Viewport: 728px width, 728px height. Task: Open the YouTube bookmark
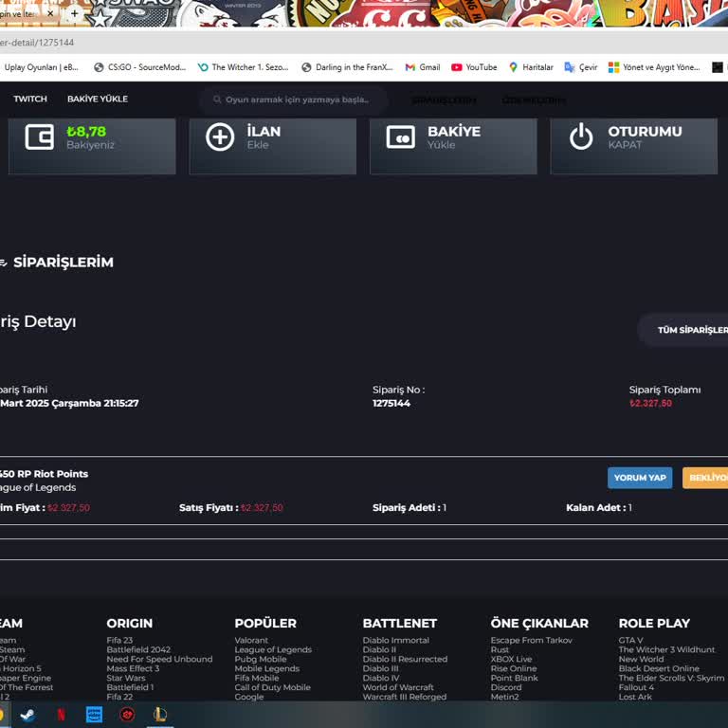[x=474, y=67]
